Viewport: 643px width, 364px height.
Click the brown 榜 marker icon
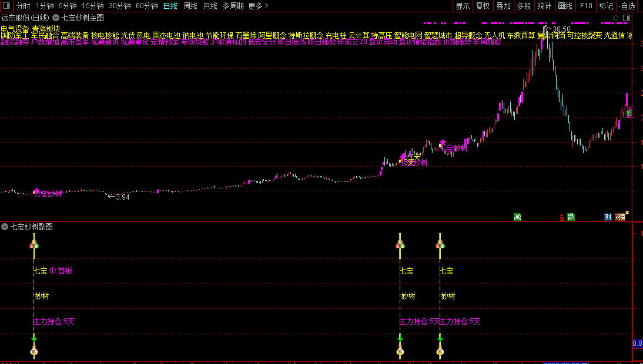tap(621, 217)
